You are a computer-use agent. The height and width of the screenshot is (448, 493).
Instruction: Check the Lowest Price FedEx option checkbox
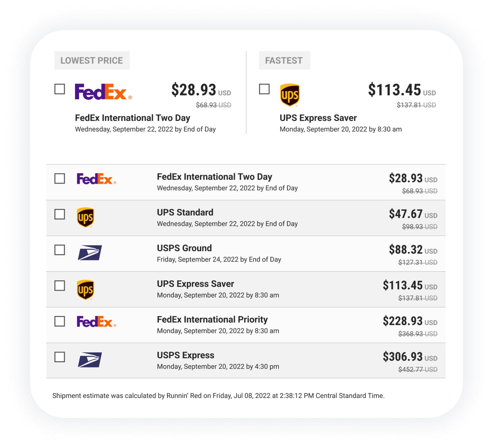tap(60, 89)
